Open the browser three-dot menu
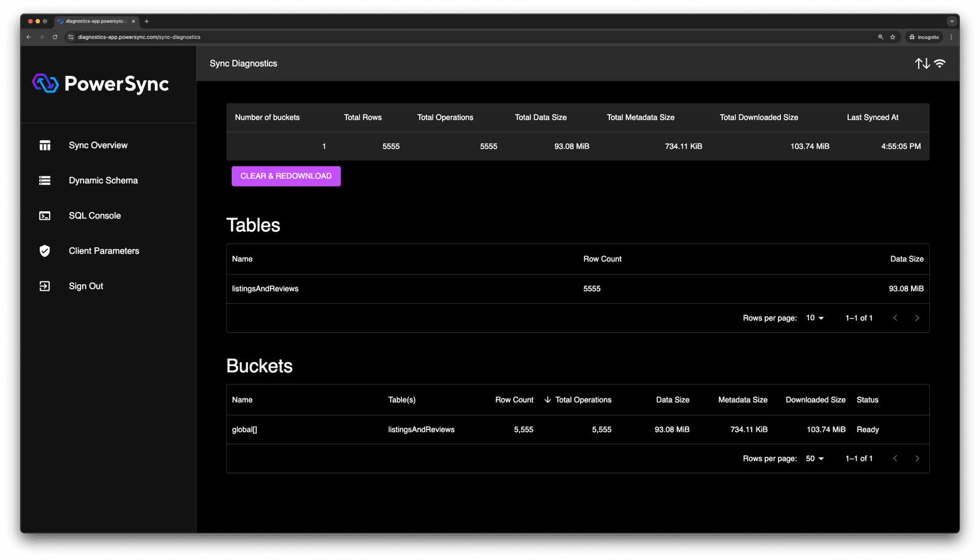Viewport: 980px width, 560px height. [x=951, y=37]
